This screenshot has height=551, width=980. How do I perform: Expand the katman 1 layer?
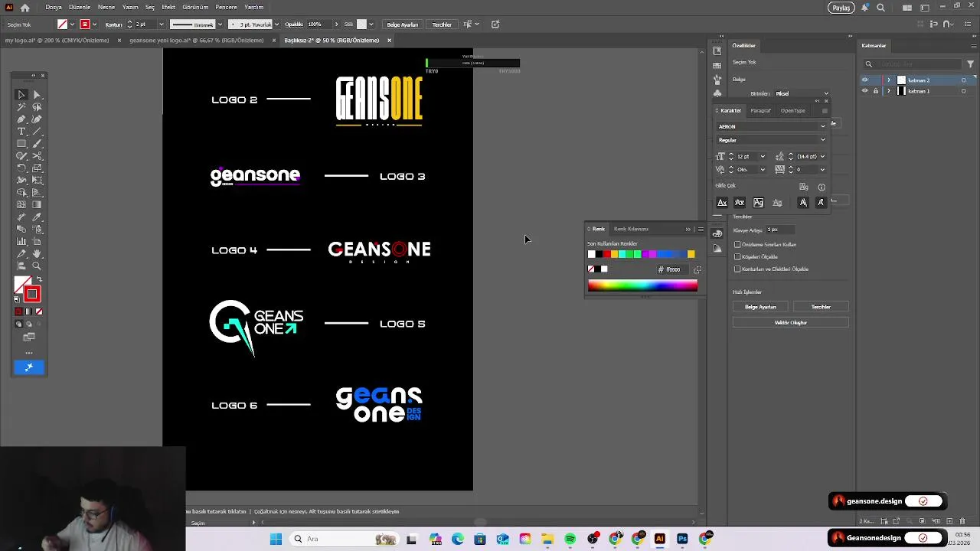pyautogui.click(x=889, y=91)
